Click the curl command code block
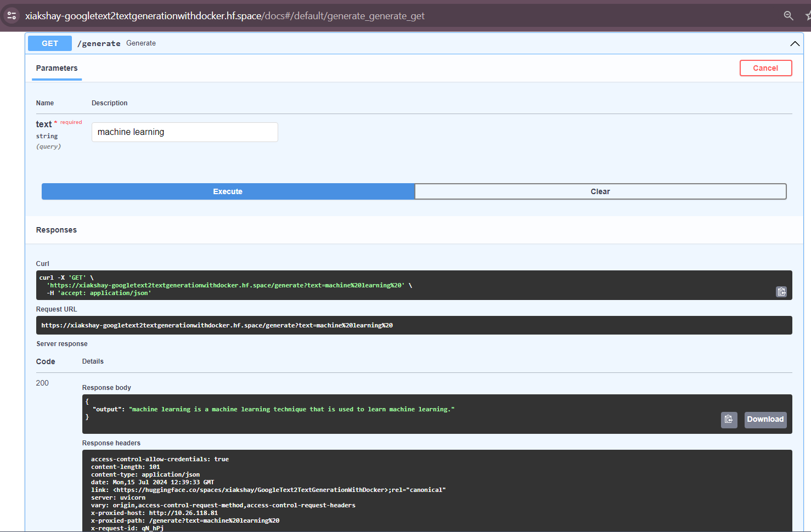 384,285
